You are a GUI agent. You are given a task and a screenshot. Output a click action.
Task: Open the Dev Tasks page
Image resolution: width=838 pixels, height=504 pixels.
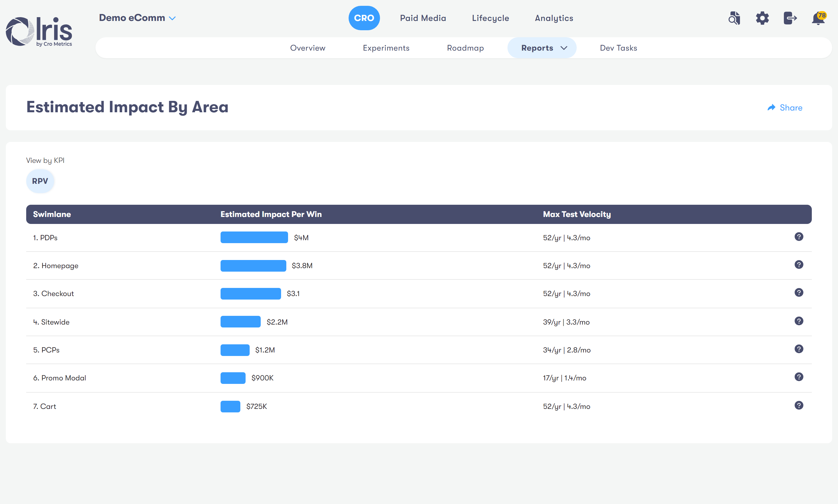[618, 48]
